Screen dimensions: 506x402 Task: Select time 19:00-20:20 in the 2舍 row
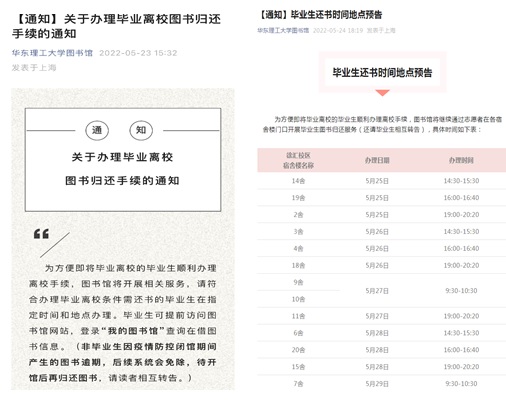pyautogui.click(x=461, y=215)
